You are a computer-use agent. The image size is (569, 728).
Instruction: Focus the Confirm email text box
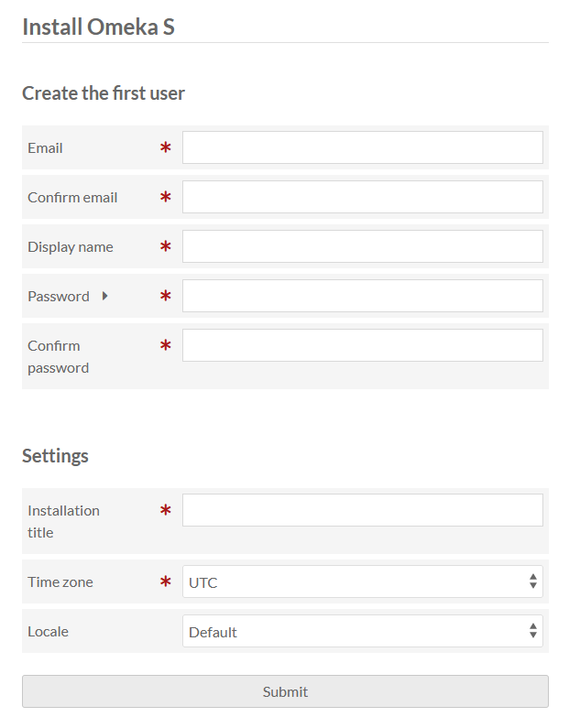362,197
